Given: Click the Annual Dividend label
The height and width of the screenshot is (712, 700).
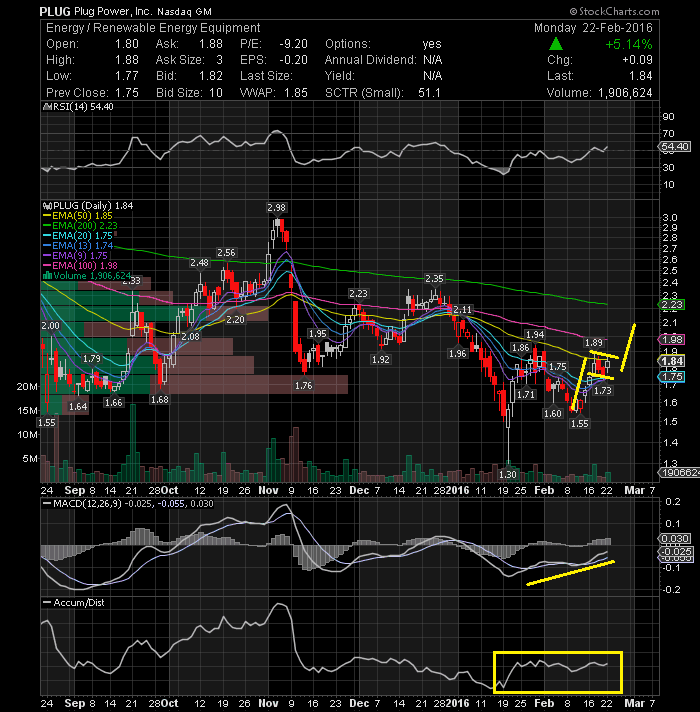Looking at the screenshot, I should (370, 60).
